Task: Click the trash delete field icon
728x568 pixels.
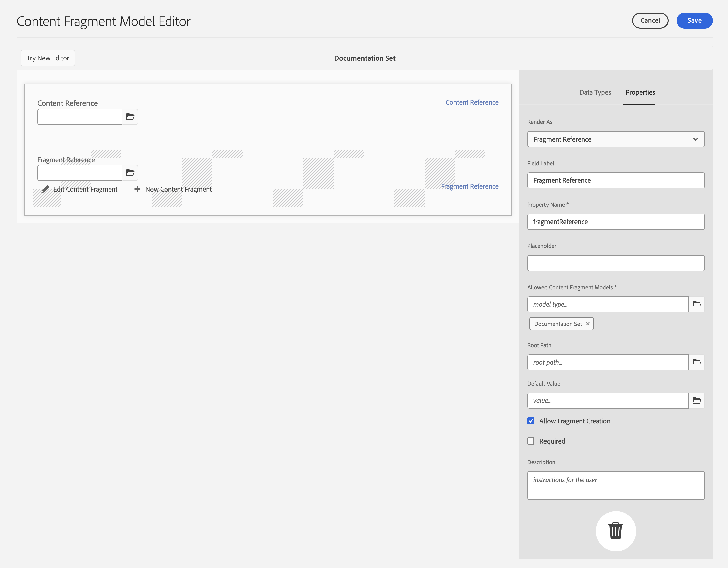Action: point(615,531)
